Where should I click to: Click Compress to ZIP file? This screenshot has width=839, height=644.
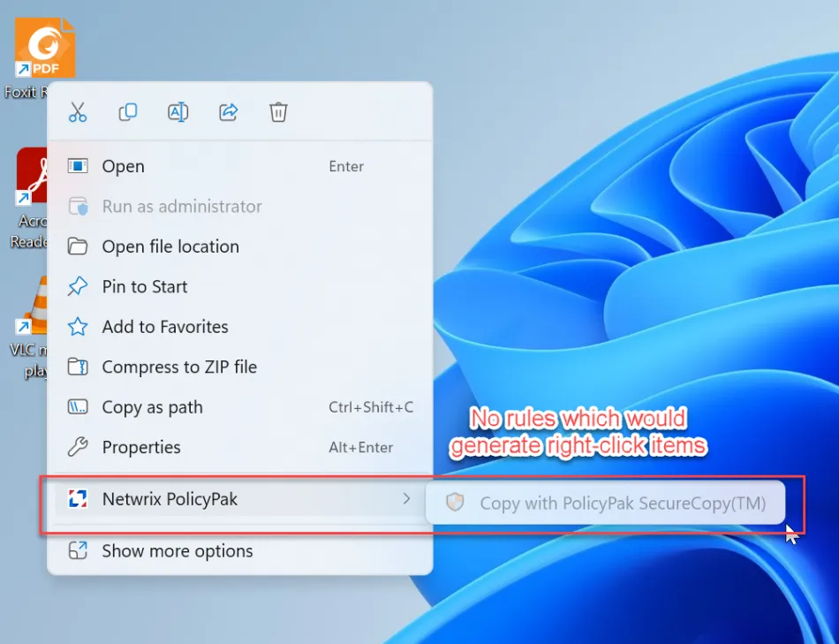tap(240, 367)
